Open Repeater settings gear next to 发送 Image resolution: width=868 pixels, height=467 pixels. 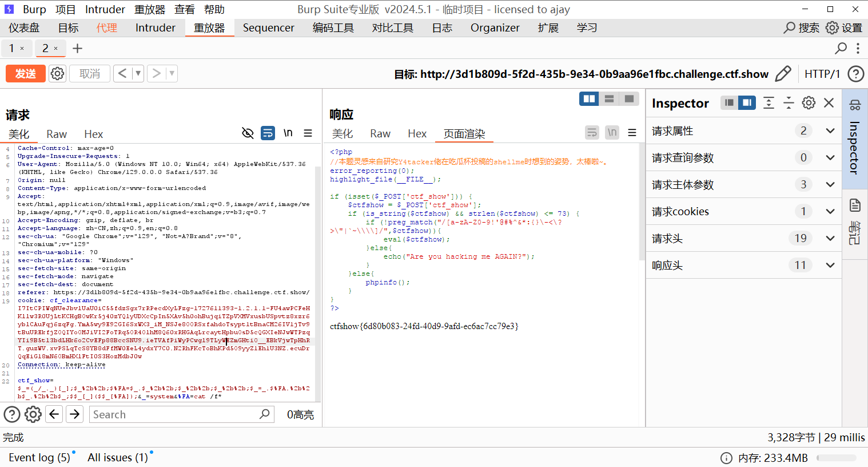coord(57,74)
